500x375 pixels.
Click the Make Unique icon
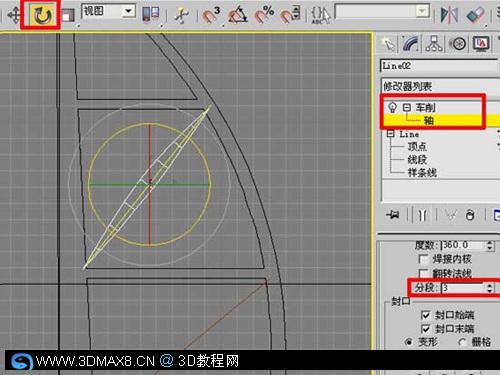coord(451,215)
